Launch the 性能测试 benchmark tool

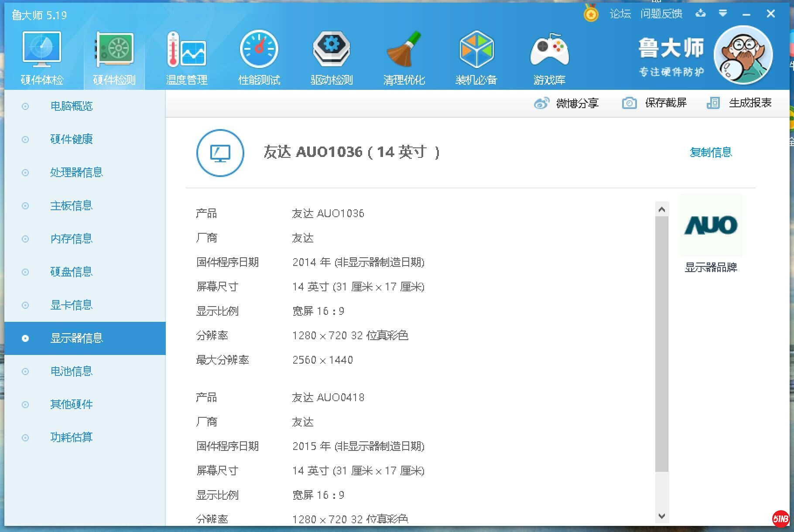click(259, 55)
